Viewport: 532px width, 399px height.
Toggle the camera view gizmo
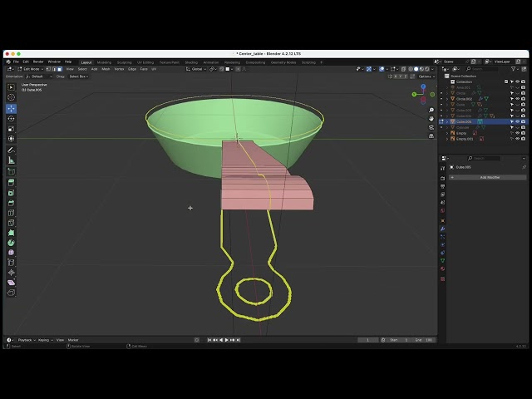pyautogui.click(x=431, y=127)
